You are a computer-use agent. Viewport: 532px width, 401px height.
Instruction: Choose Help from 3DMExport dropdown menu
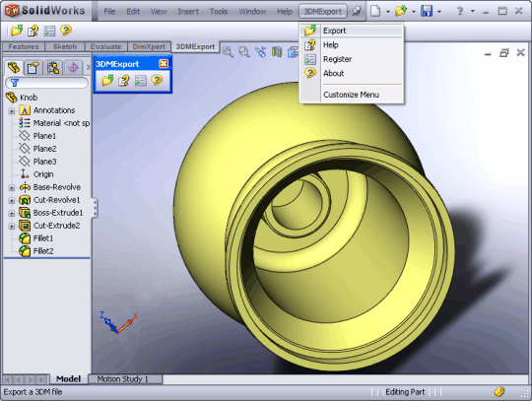point(352,44)
